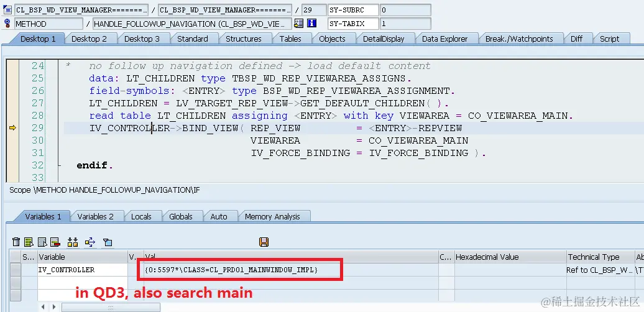Select the Variables 2 tab
This screenshot has height=312, width=644.
[95, 216]
